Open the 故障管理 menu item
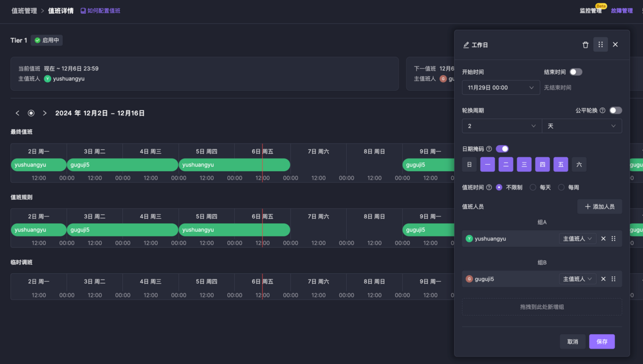 coord(622,11)
